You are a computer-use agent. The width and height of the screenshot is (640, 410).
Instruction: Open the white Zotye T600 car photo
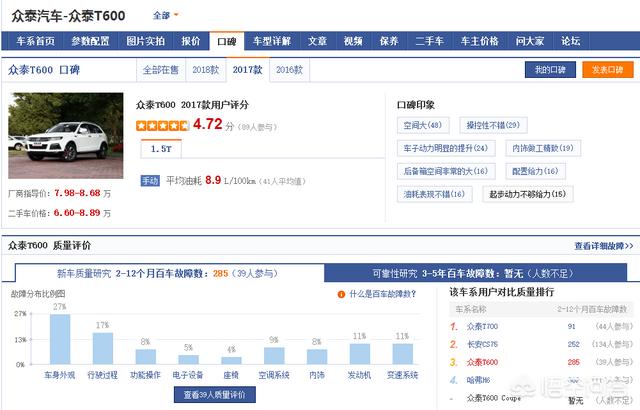coord(66,135)
